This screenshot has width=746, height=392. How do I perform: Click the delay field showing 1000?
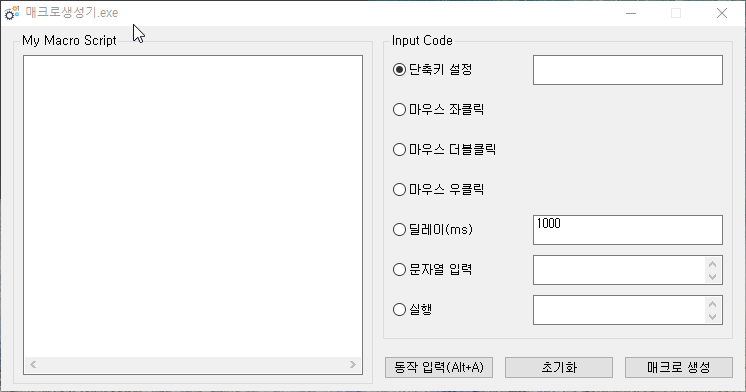tap(628, 230)
